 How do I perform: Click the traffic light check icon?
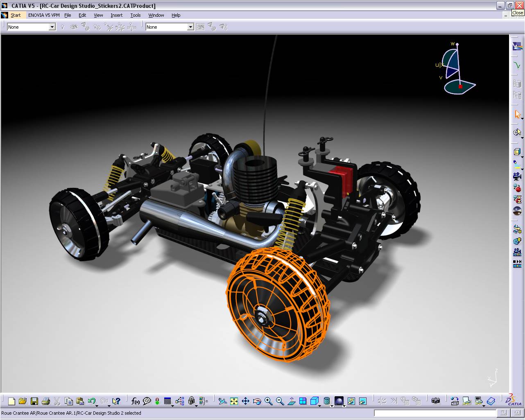[x=157, y=401]
